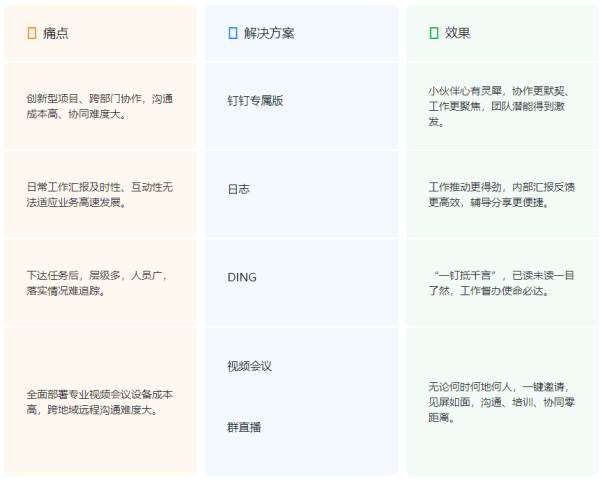Click the quoted phrase “一钉抵千言”
This screenshot has width=600, height=479.
coord(469,274)
